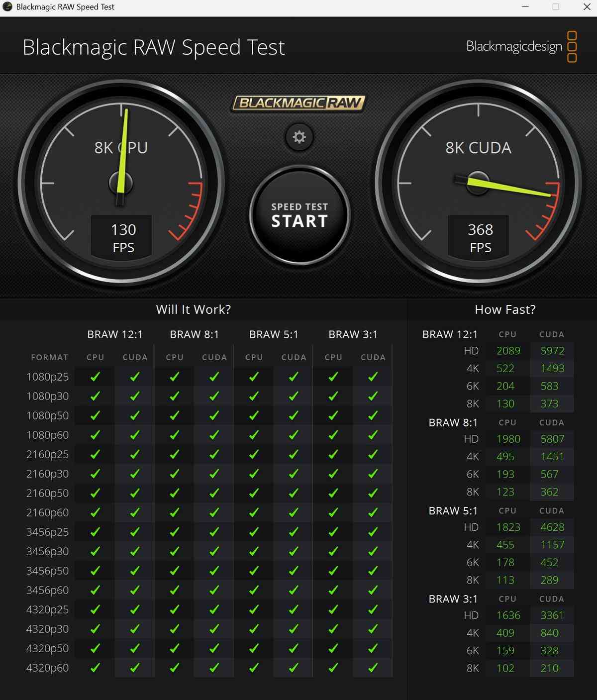Screen dimensions: 597x700
Task: Click the app icon in the title bar
Action: [7, 7]
